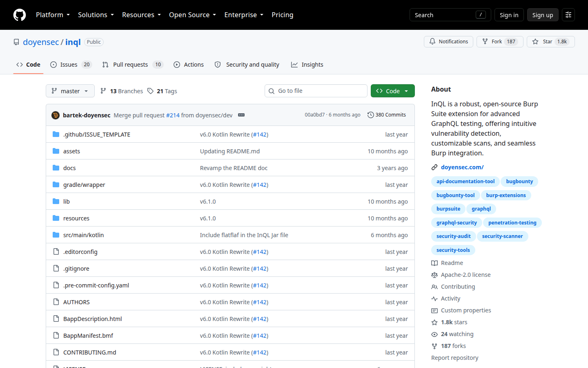Click the AUTHORS file icon

pyautogui.click(x=56, y=302)
